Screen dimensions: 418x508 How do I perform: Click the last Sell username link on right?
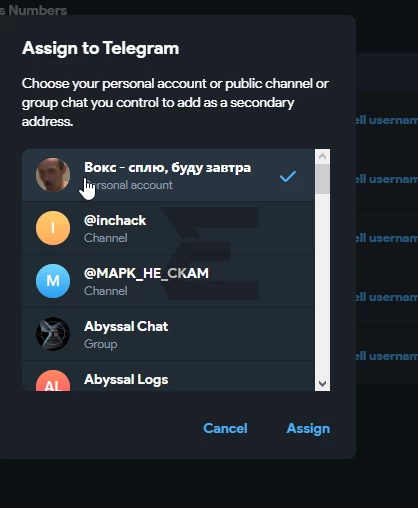point(387,356)
